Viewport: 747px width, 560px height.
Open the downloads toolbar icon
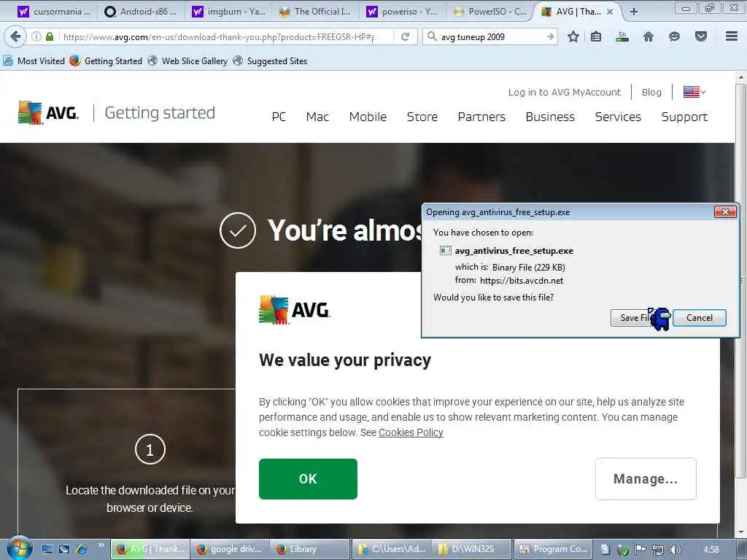pyautogui.click(x=622, y=36)
